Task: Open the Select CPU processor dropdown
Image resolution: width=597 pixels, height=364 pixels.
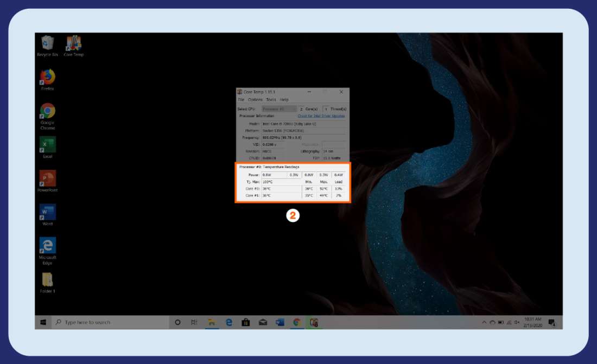Action: (x=278, y=108)
